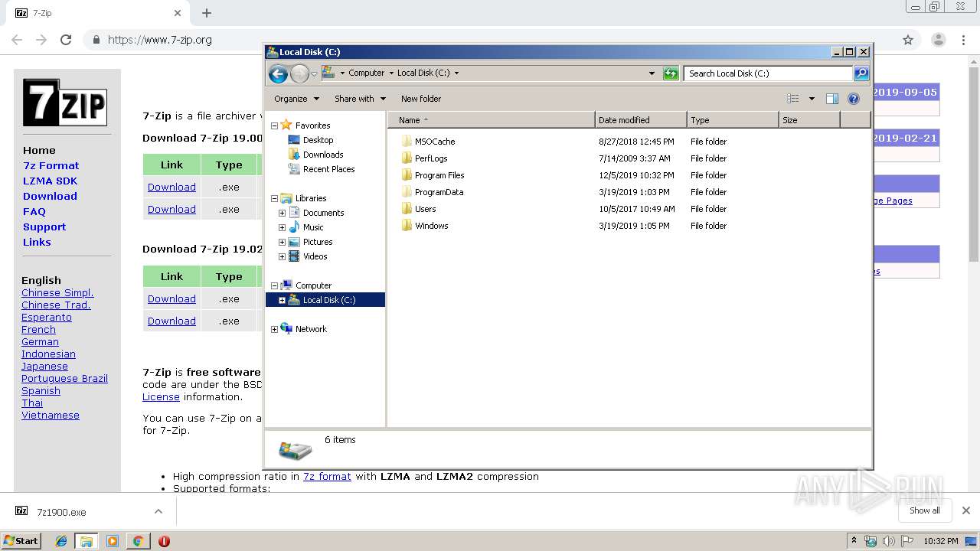Click the Chinese Simpl. language link

click(x=57, y=292)
